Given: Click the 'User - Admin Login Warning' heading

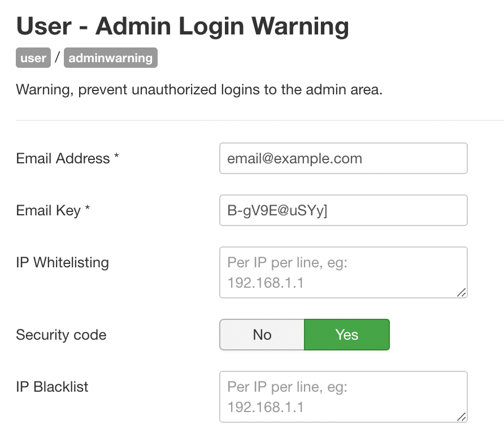Looking at the screenshot, I should click(183, 26).
